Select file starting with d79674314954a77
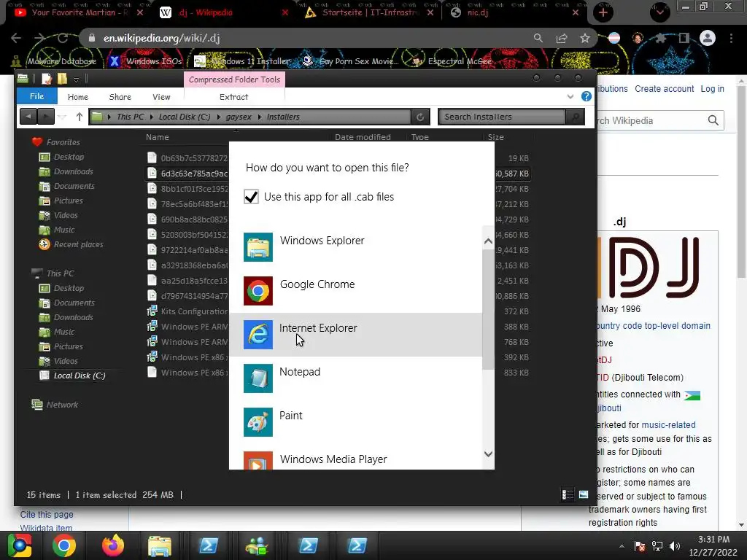Screen dimensions: 747x560 194,296
